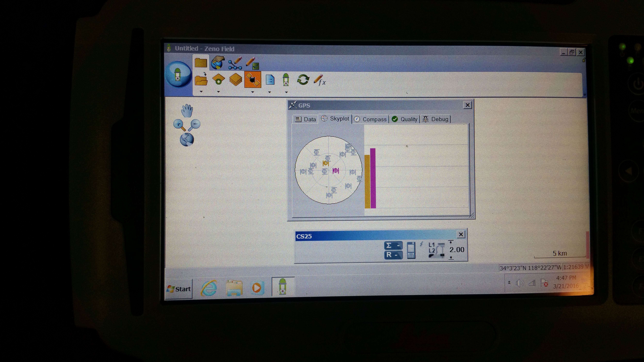Image resolution: width=644 pixels, height=362 pixels.
Task: Click the magenta satellite signal bar
Action: click(x=373, y=178)
